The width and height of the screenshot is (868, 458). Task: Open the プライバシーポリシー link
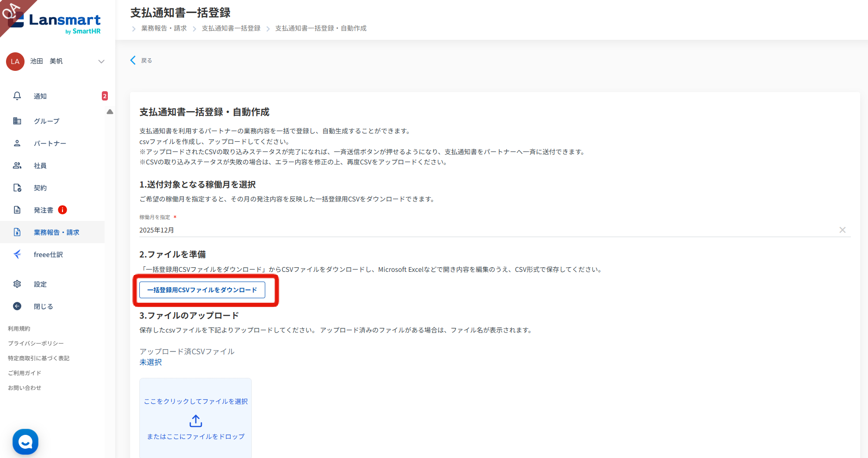[36, 344]
